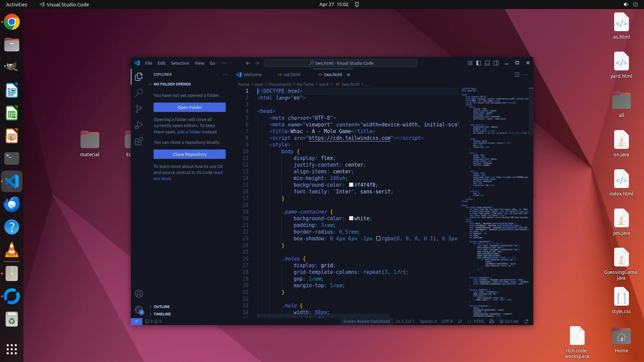Expand the OUTLINE section
Screen dimensions: 644x362
[x=161, y=307]
